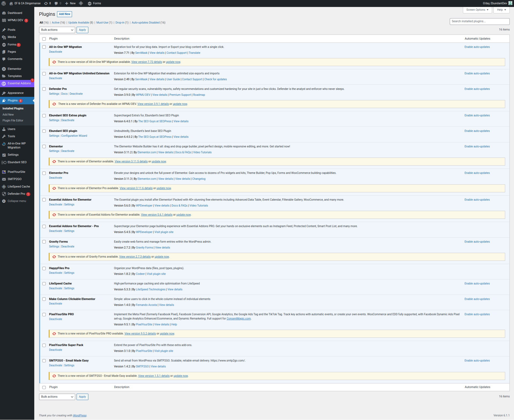Enable auto-updates for LiteSpeed Cache
The width and height of the screenshot is (514, 420).
point(477,284)
